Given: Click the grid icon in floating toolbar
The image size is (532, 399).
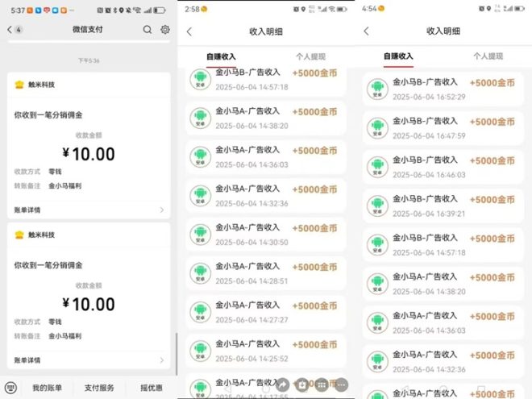Looking at the screenshot, I should pyautogui.click(x=322, y=385).
